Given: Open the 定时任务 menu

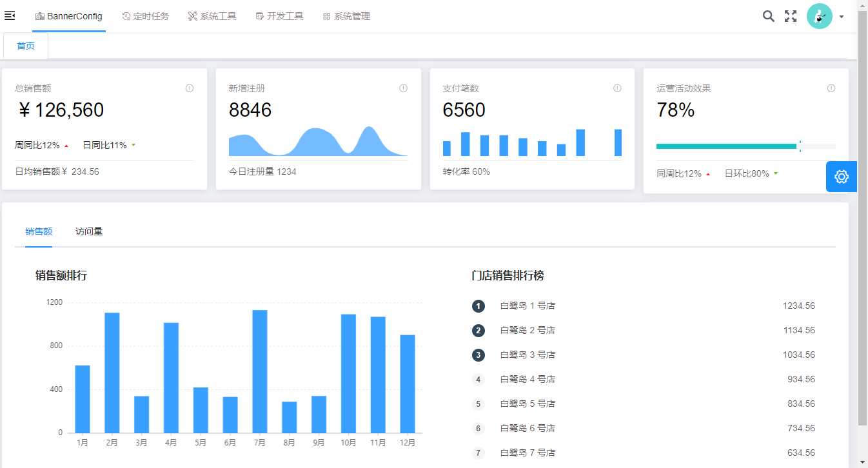Looking at the screenshot, I should coord(146,16).
